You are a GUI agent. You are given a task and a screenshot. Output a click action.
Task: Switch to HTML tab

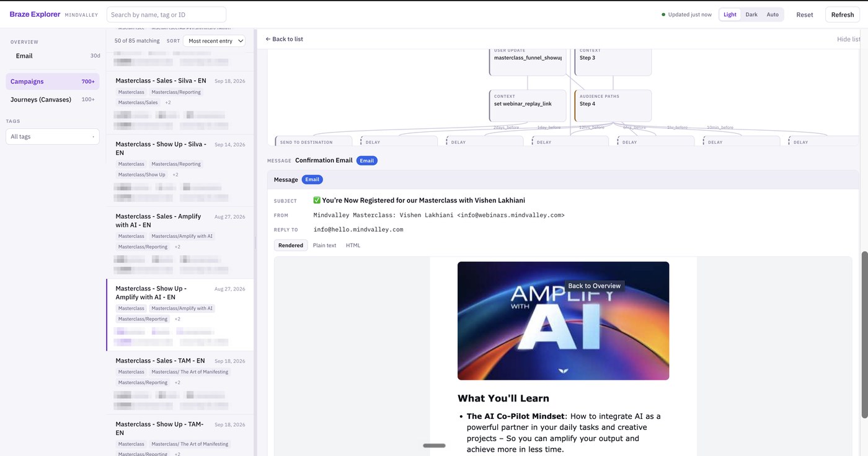pos(353,245)
